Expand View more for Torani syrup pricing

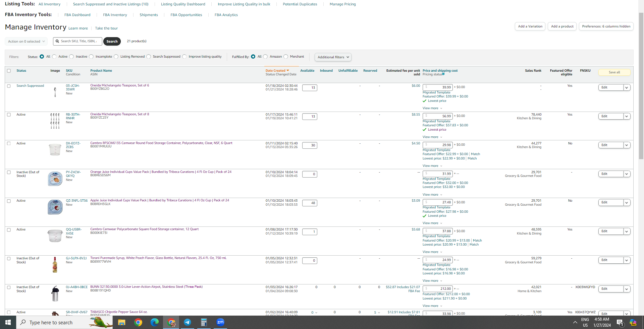[432, 281]
